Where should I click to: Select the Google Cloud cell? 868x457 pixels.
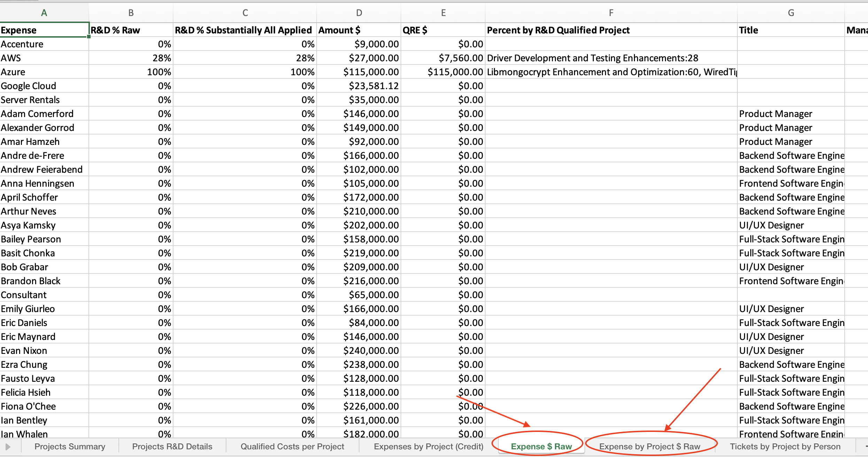(44, 86)
